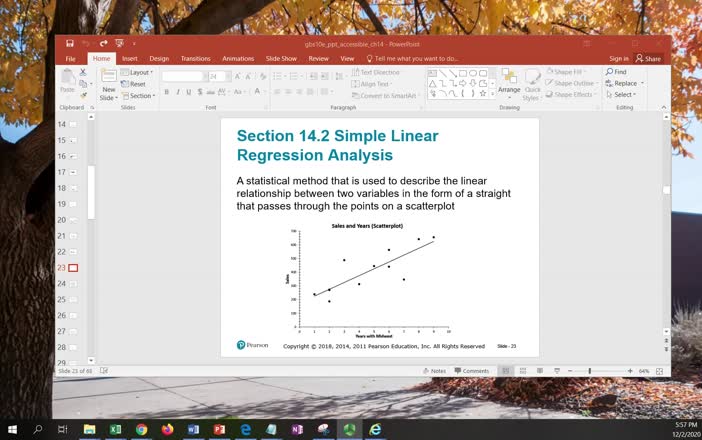Image resolution: width=702 pixels, height=440 pixels.
Task: Click the Share button
Action: (x=650, y=59)
